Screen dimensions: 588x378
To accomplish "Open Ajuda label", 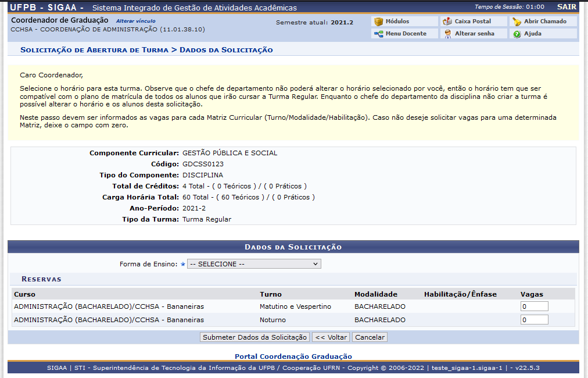I will point(532,33).
